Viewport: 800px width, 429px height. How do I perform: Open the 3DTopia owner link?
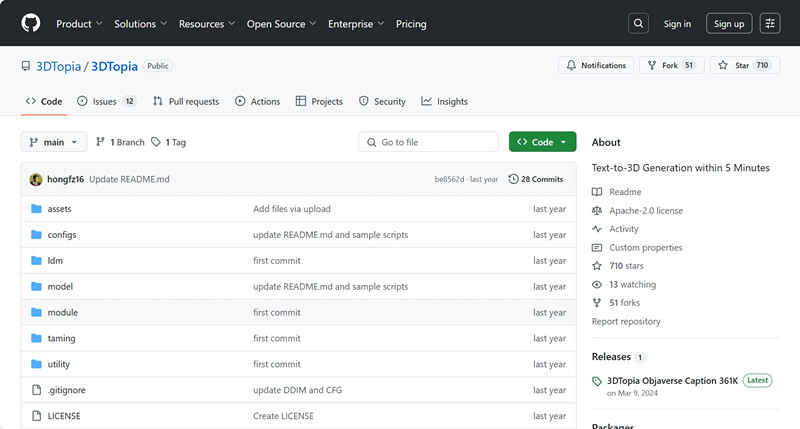coord(58,66)
